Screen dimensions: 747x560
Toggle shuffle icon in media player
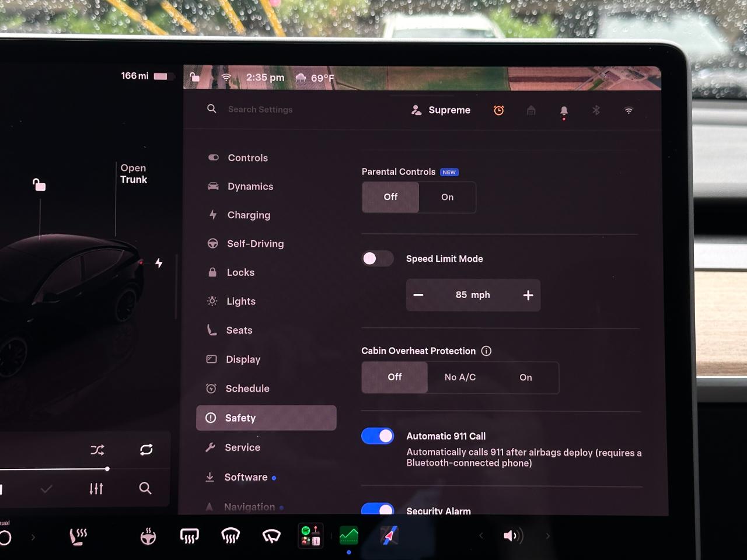click(x=97, y=450)
